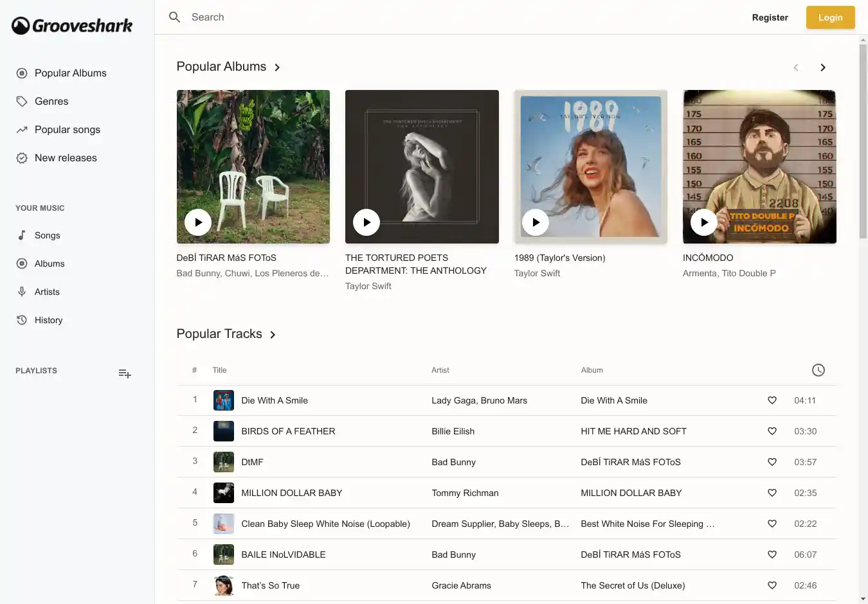Like the track Die With A Smile

772,400
